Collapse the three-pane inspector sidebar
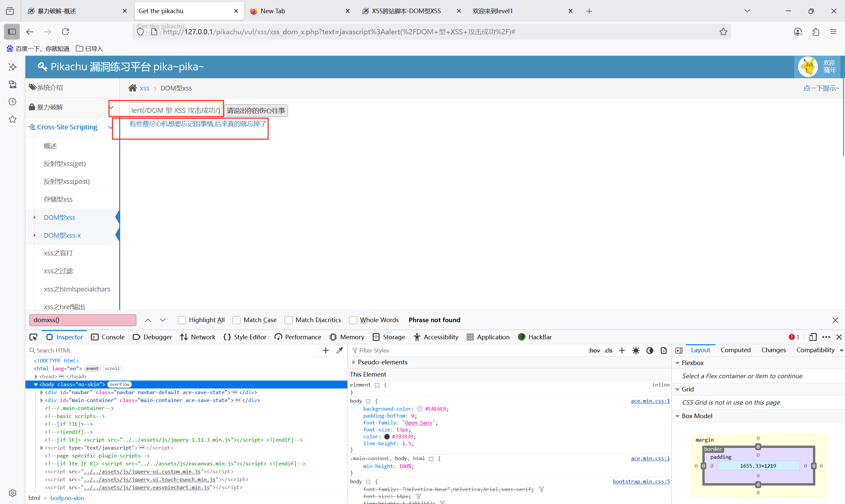The image size is (845, 504). (x=679, y=350)
